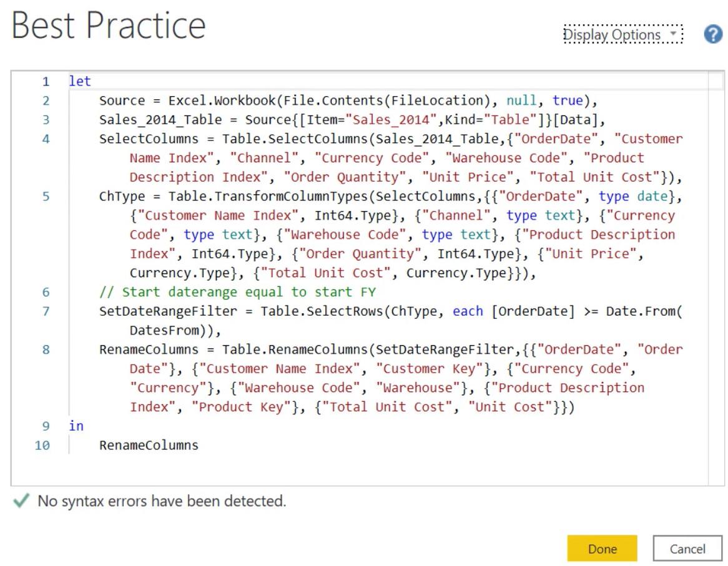
Task: Place cursor on the 'let' keyword
Action: point(80,81)
